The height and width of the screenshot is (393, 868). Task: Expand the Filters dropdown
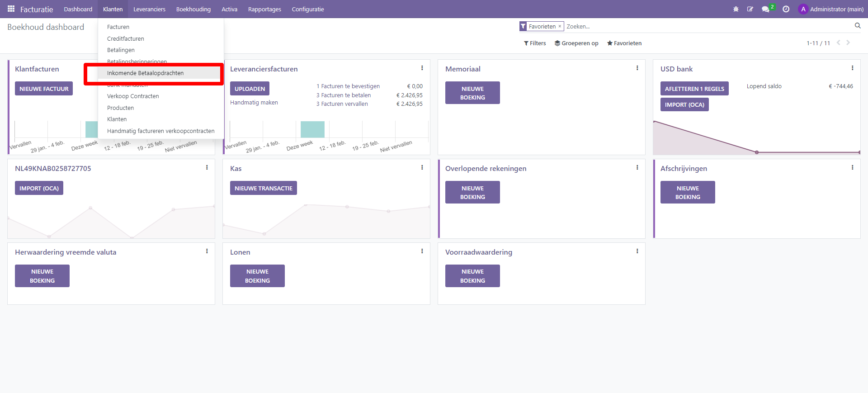[x=535, y=43]
